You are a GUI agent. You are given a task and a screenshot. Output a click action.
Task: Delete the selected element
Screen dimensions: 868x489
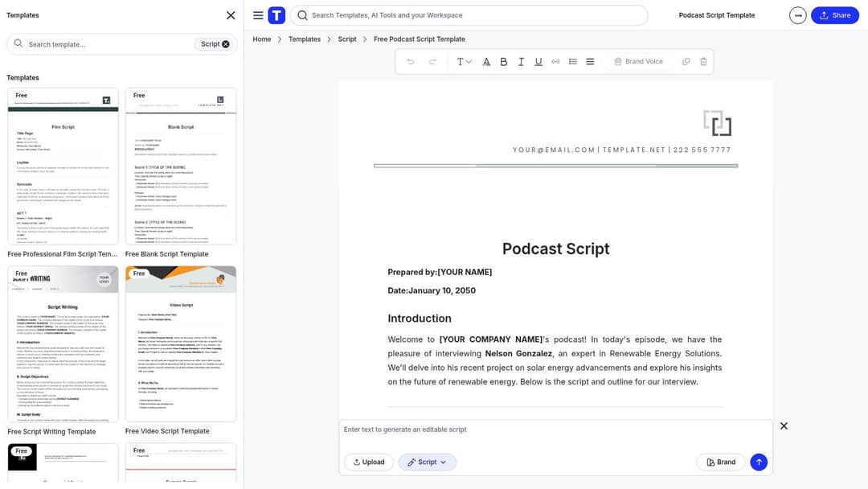coord(703,61)
